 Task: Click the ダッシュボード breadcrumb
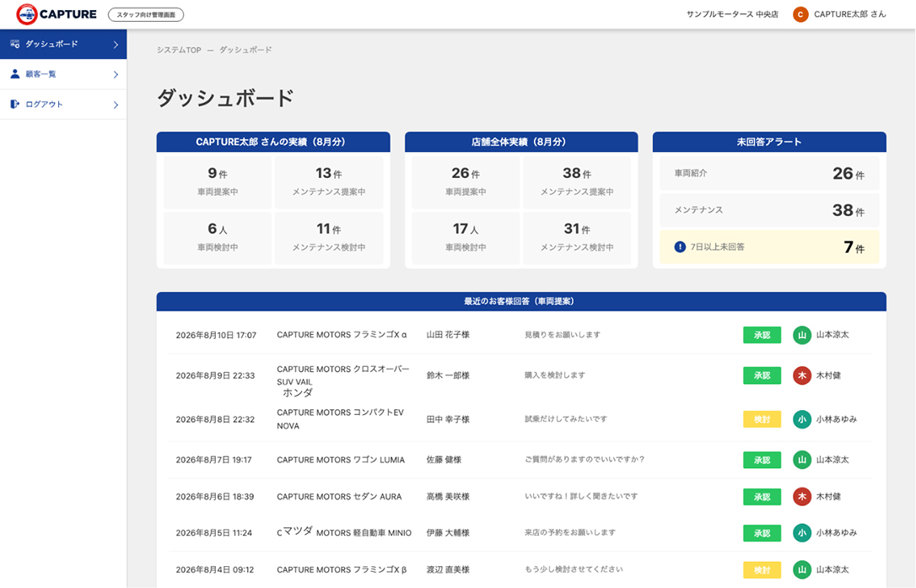click(x=245, y=51)
